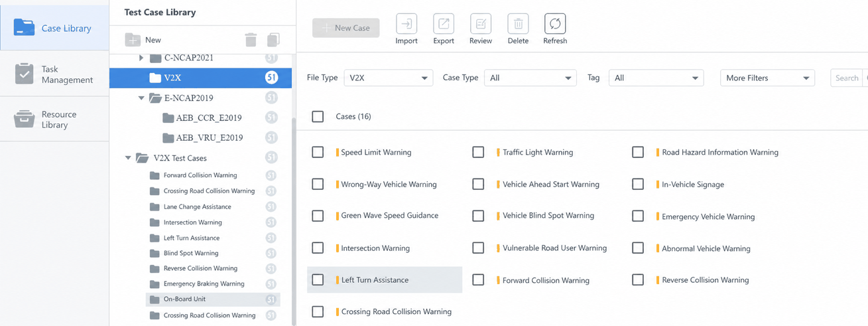This screenshot has height=326, width=868.
Task: Click the Import toolbar icon
Action: (x=406, y=24)
